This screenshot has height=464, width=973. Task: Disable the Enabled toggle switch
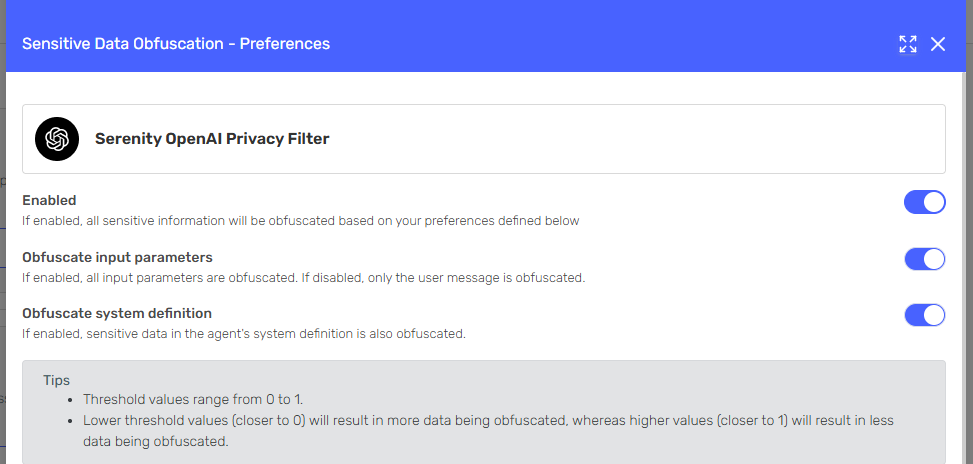(925, 202)
